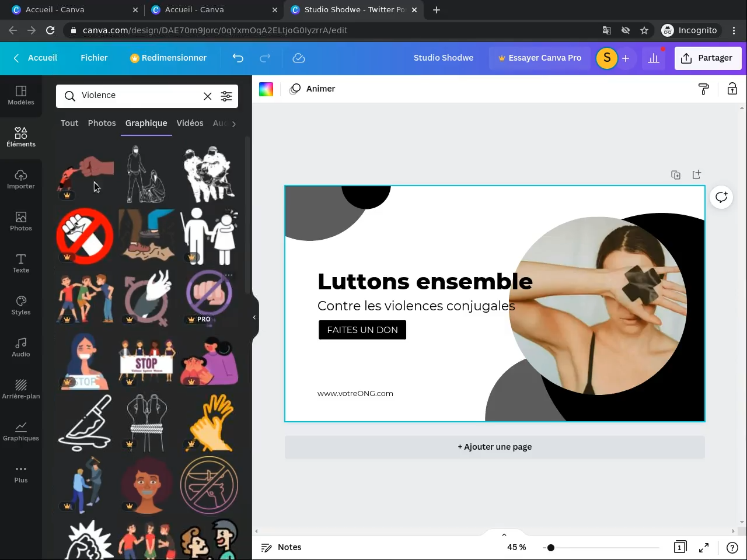The width and height of the screenshot is (747, 560).
Task: Select the no knife and gun sign graphic
Action: pyautogui.click(x=209, y=485)
